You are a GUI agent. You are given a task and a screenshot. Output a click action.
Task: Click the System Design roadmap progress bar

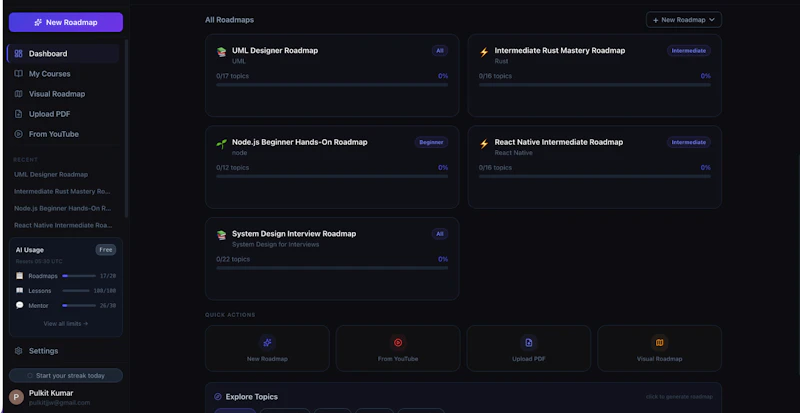(332, 268)
